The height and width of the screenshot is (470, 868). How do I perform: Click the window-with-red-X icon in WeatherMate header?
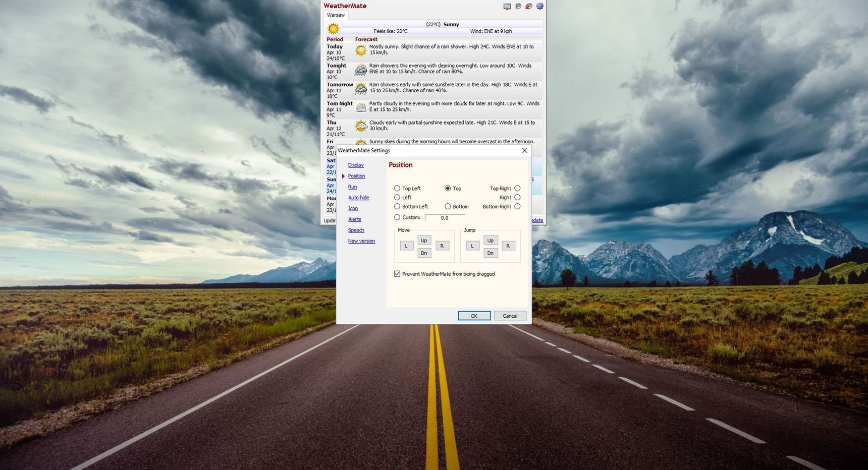coord(507,7)
